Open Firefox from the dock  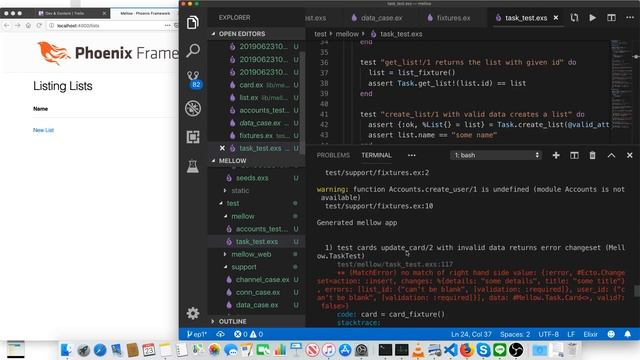click(467, 350)
